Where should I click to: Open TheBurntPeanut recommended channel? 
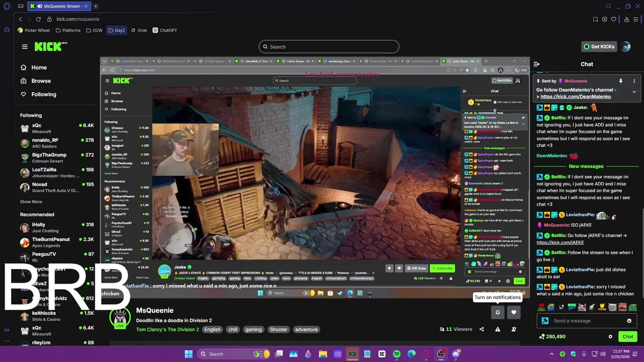pyautogui.click(x=57, y=242)
